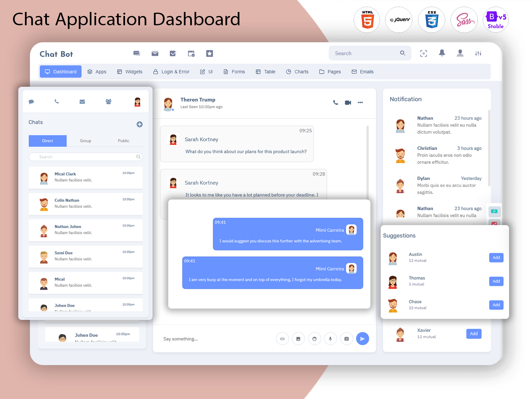Click the camera icon in message bar
The width and height of the screenshot is (532, 399).
[346, 339]
